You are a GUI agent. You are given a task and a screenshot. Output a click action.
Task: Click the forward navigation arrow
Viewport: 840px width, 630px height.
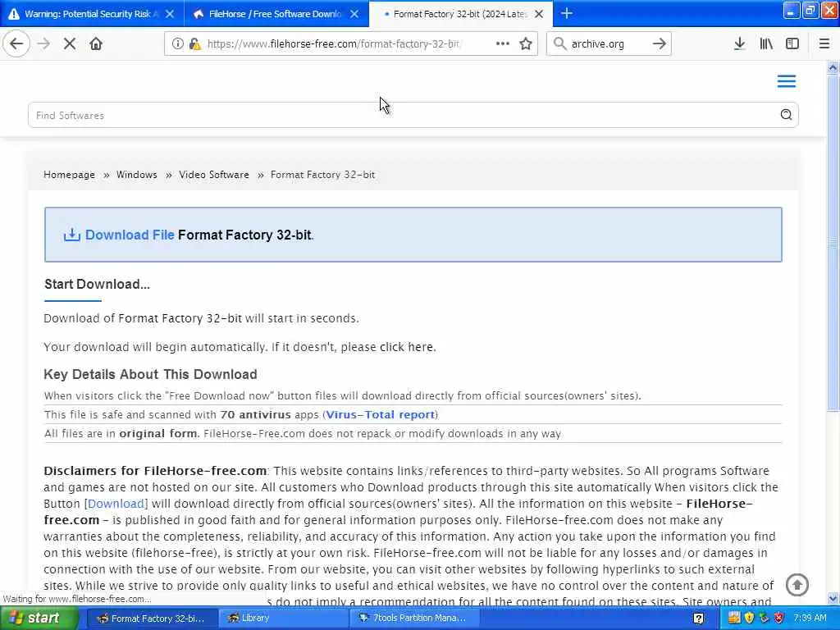[43, 44]
